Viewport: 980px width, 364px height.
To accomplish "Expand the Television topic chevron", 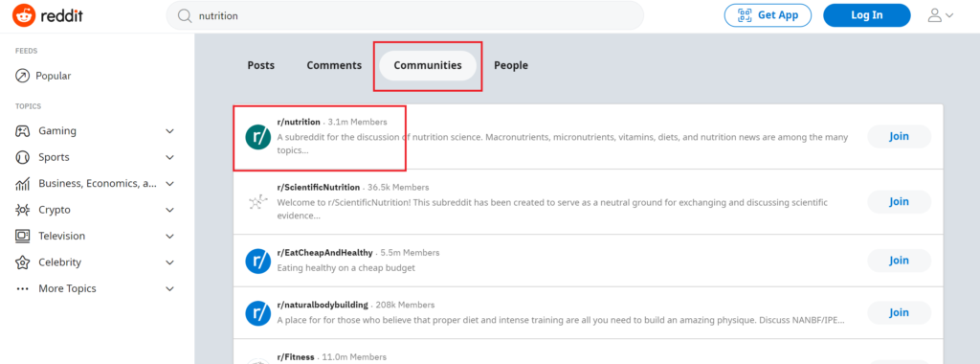I will click(169, 236).
